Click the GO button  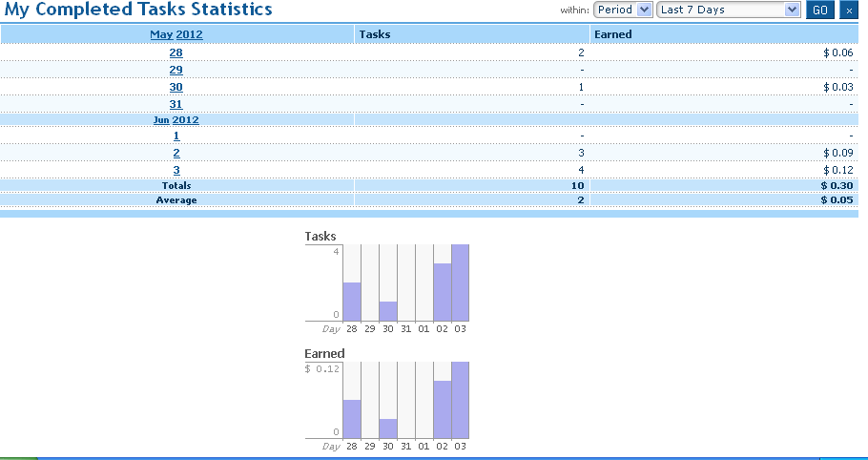click(x=820, y=10)
